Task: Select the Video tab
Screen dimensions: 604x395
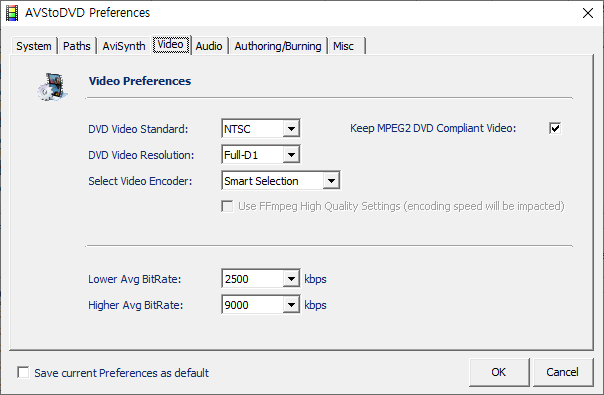Action: pyautogui.click(x=171, y=45)
